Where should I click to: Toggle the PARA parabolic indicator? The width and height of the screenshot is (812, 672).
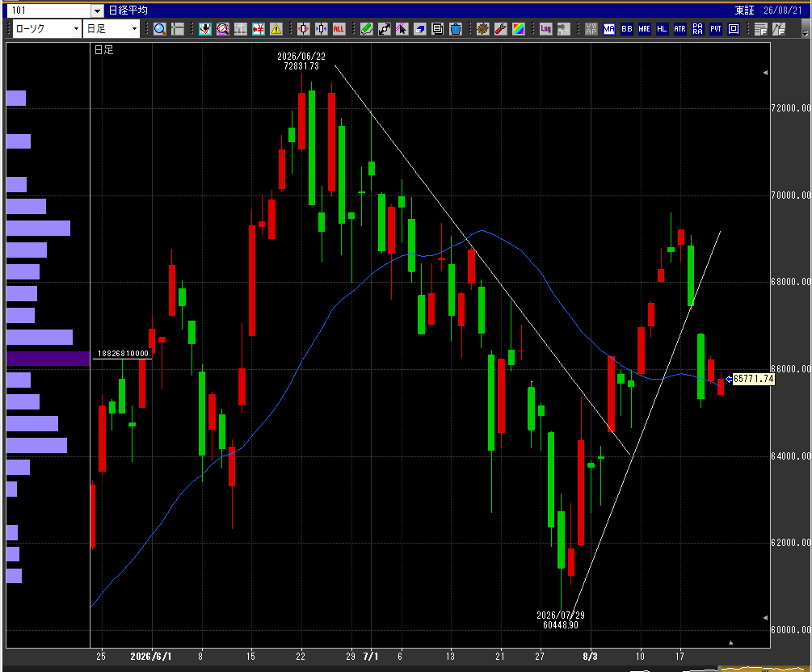coord(697,29)
